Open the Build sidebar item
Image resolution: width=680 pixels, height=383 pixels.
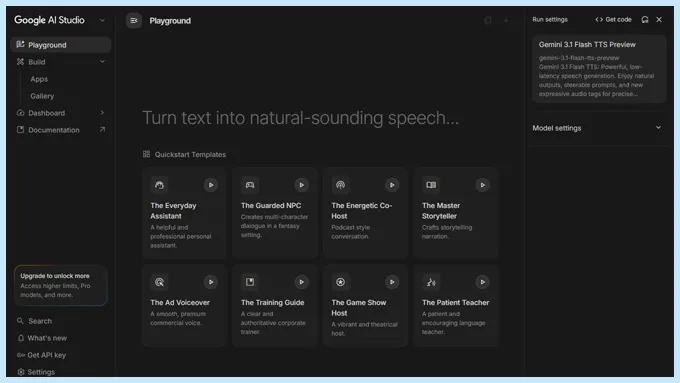pyautogui.click(x=61, y=62)
